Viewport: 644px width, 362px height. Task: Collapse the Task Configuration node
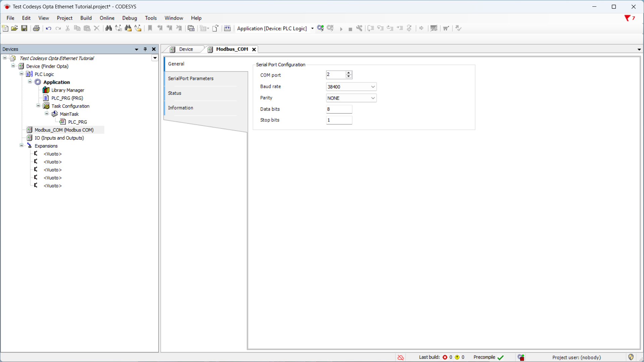tap(38, 106)
